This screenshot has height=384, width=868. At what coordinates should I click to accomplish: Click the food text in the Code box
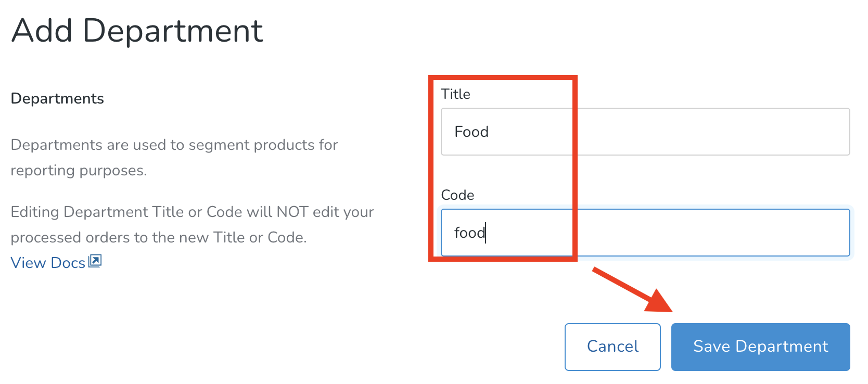coord(469,233)
